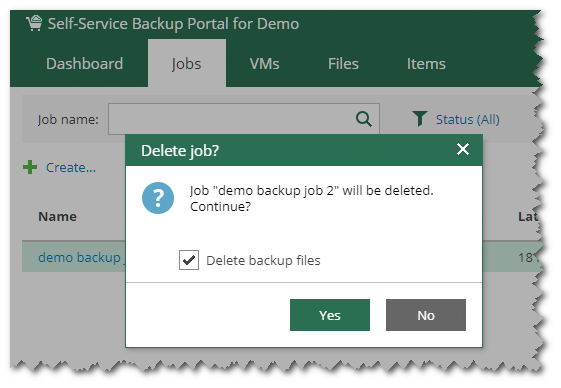Confirm deletion with the Yes button

[x=330, y=315]
